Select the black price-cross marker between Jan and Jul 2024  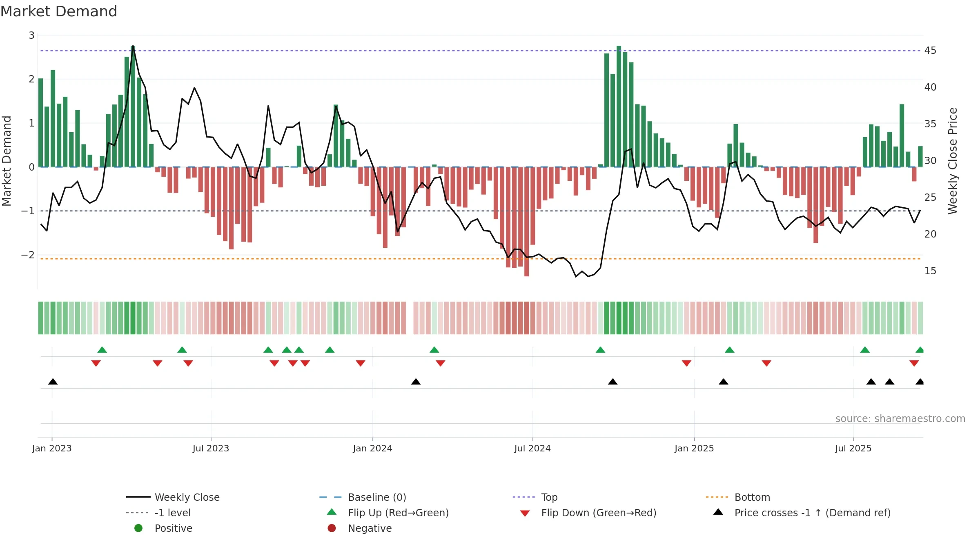click(x=416, y=382)
